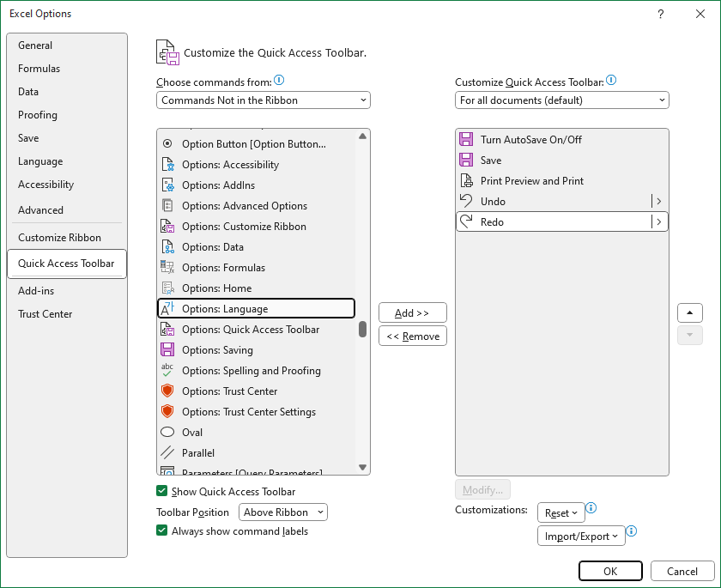Click the command list scroll down arrow
The width and height of the screenshot is (721, 588).
(x=362, y=467)
